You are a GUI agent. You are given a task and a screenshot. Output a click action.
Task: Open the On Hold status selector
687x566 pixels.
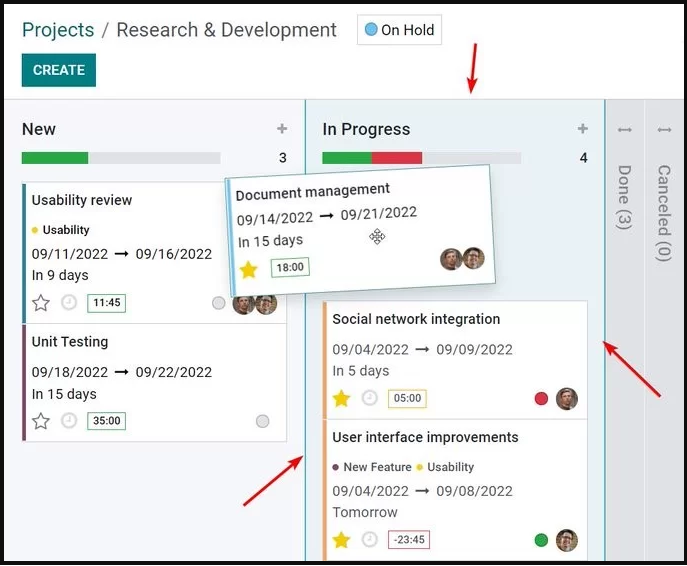click(x=399, y=30)
